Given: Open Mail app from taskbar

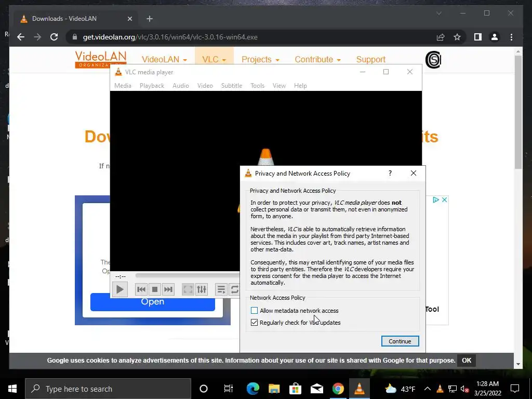Looking at the screenshot, I should pyautogui.click(x=317, y=389).
